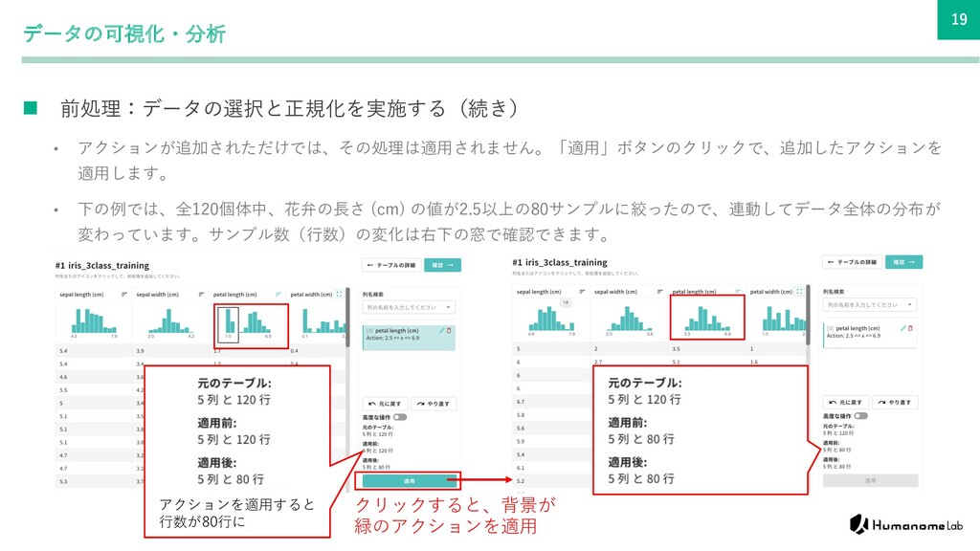Click sort icon for sepal width in left screenshot
980x551 pixels.
201,295
